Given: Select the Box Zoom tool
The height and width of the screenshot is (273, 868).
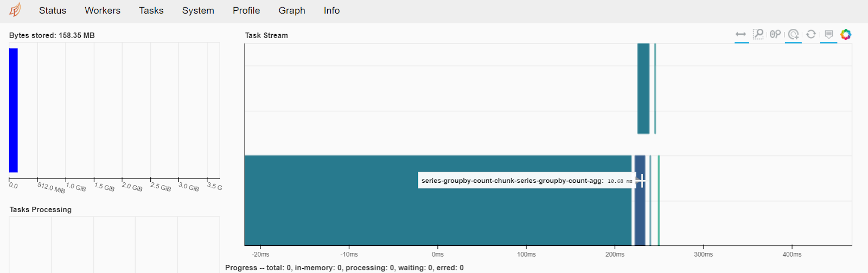Looking at the screenshot, I should (758, 34).
